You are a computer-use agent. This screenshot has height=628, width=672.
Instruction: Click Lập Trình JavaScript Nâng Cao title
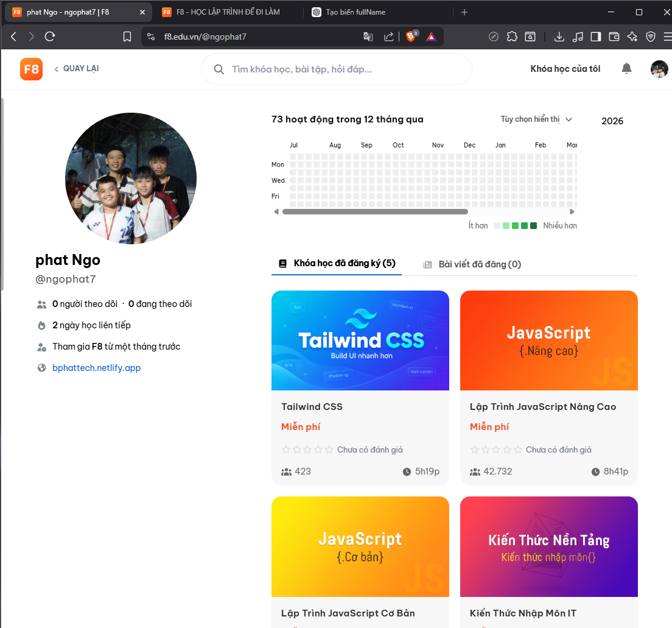[x=543, y=407]
